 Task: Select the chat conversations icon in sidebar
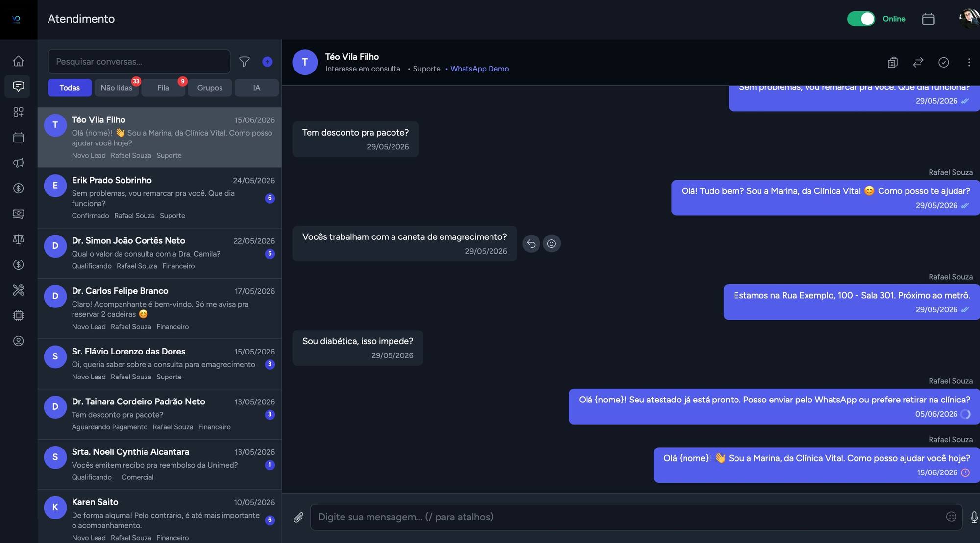pos(18,87)
